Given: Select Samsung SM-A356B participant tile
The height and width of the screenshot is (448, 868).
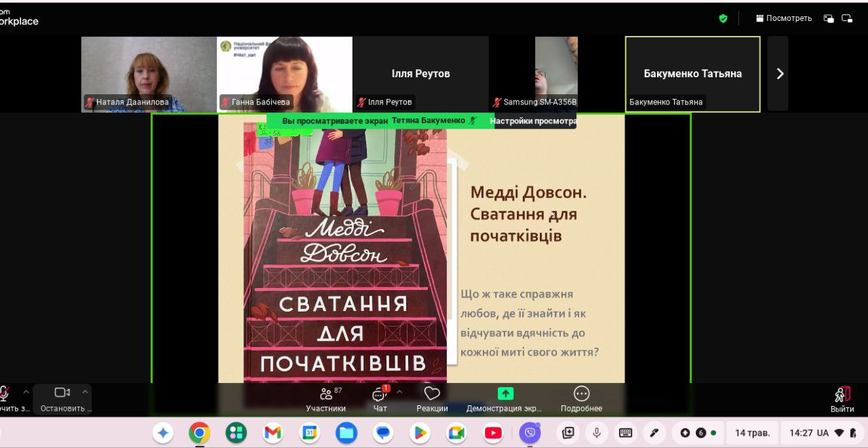Looking at the screenshot, I should [x=556, y=74].
